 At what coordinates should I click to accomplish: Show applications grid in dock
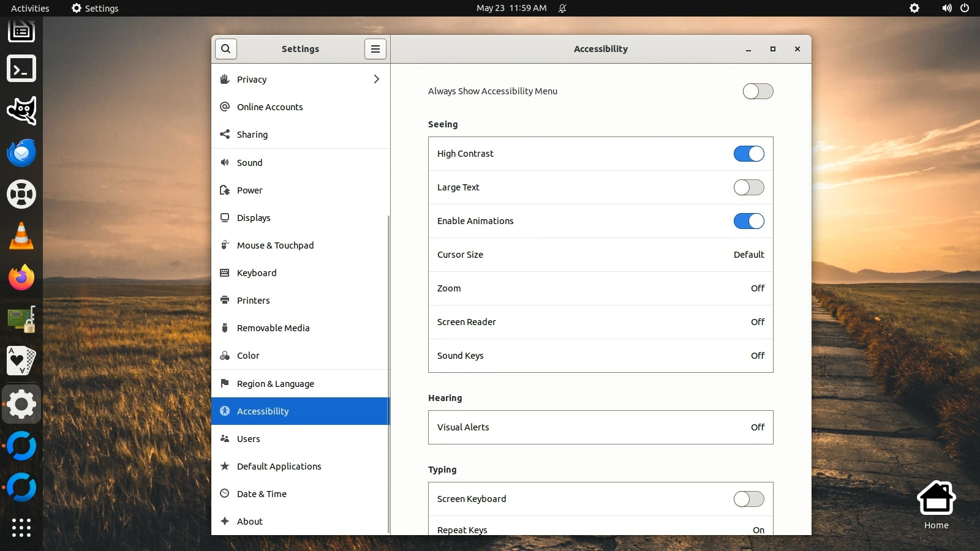(21, 527)
